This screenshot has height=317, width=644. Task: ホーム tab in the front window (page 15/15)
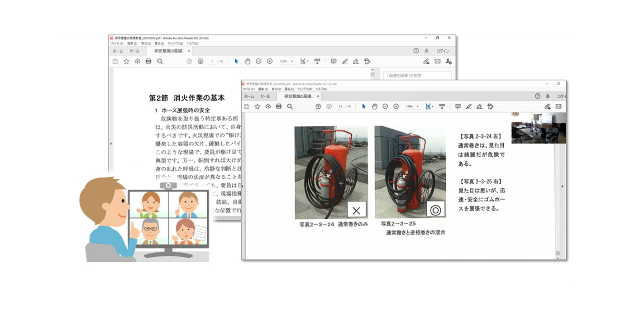coord(249,96)
